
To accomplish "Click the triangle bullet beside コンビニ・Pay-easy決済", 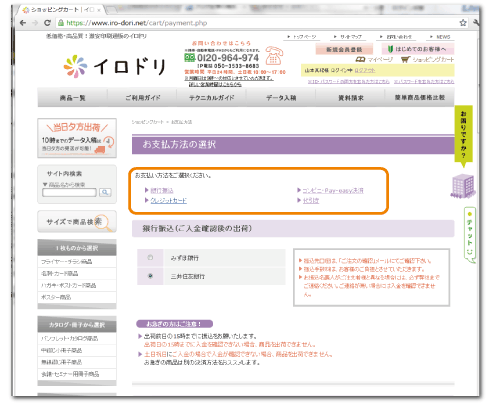I will click(x=299, y=190).
